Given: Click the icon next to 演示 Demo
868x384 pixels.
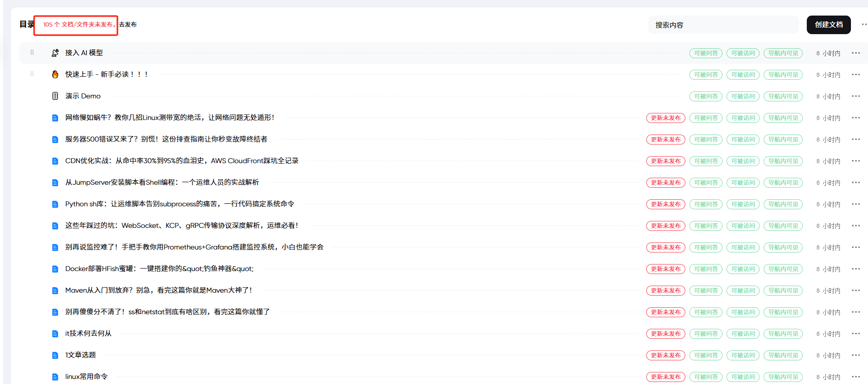Looking at the screenshot, I should click(x=55, y=96).
